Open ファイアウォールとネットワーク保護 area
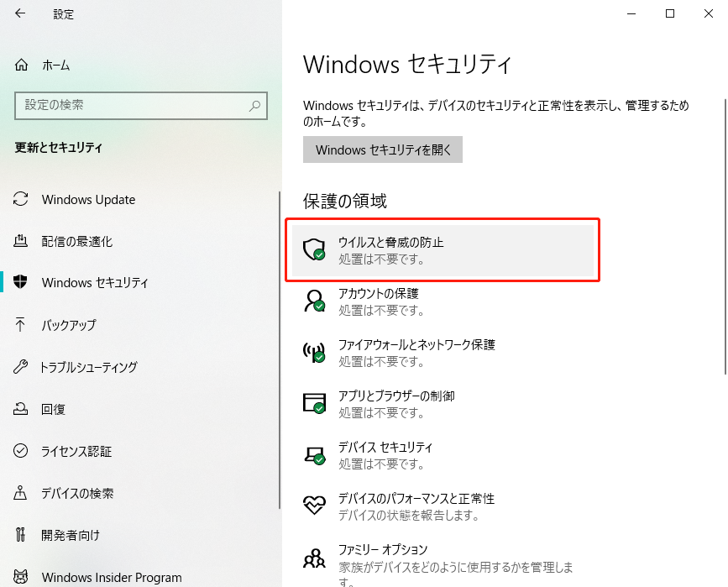 pyautogui.click(x=443, y=353)
